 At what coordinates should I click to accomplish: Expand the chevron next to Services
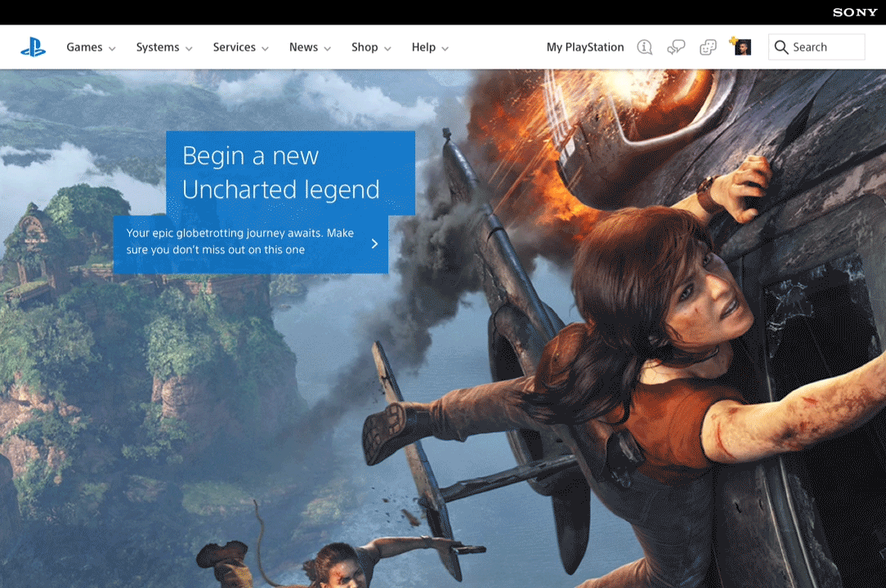coord(265,49)
